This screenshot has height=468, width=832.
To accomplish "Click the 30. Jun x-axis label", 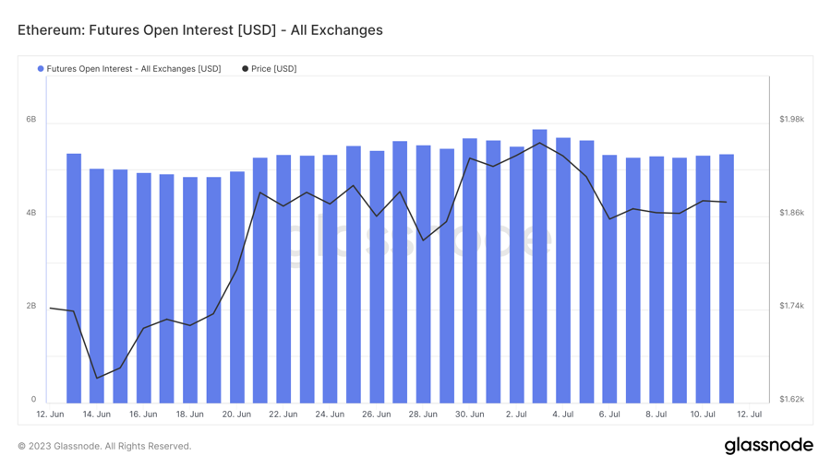I will [470, 414].
